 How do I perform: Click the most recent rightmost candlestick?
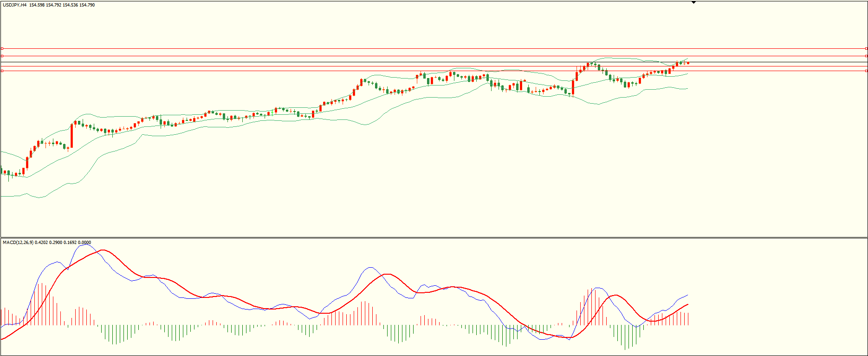(688, 63)
